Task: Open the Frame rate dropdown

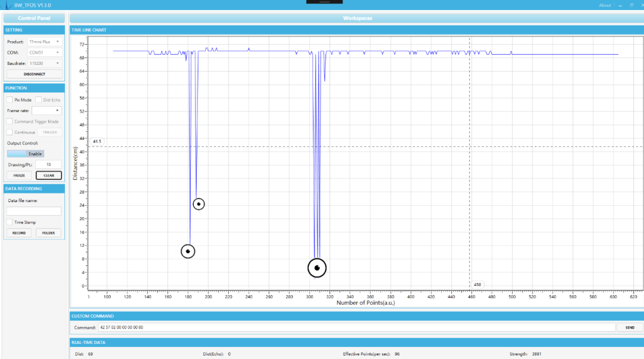Action: (x=47, y=111)
